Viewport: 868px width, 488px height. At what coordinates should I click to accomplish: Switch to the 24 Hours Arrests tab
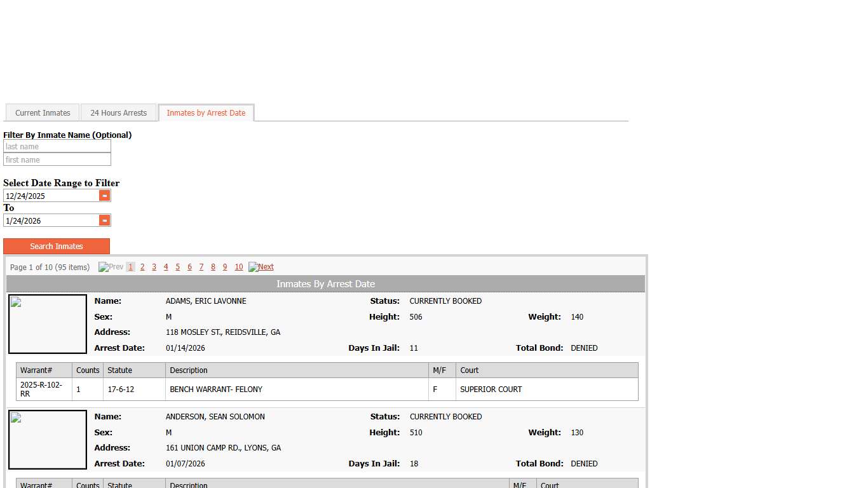[118, 112]
